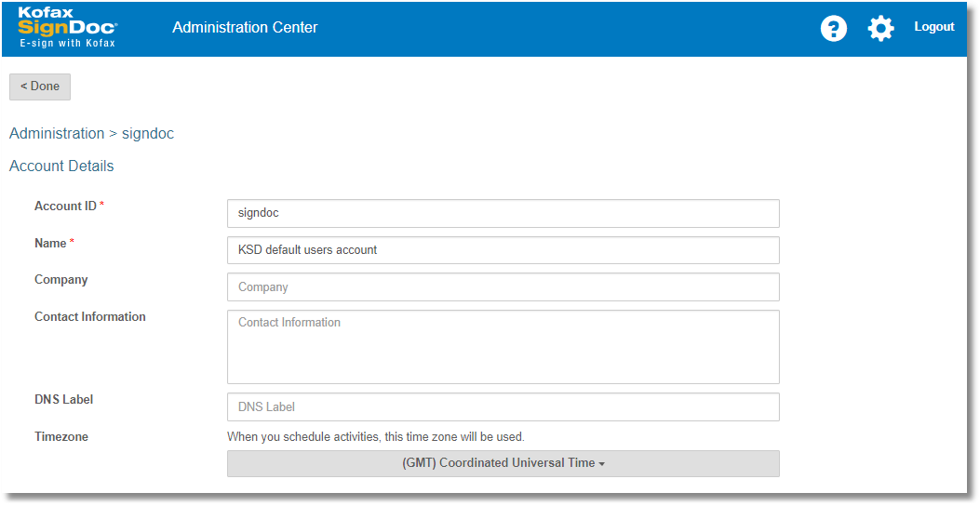This screenshot has width=980, height=506.
Task: Click the timezone schedule hint text
Action: (x=376, y=436)
